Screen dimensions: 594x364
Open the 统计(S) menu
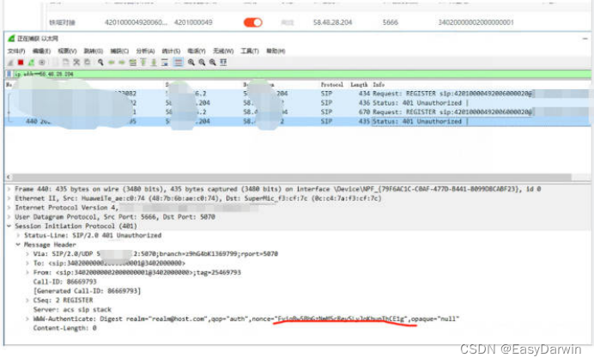pyautogui.click(x=171, y=52)
